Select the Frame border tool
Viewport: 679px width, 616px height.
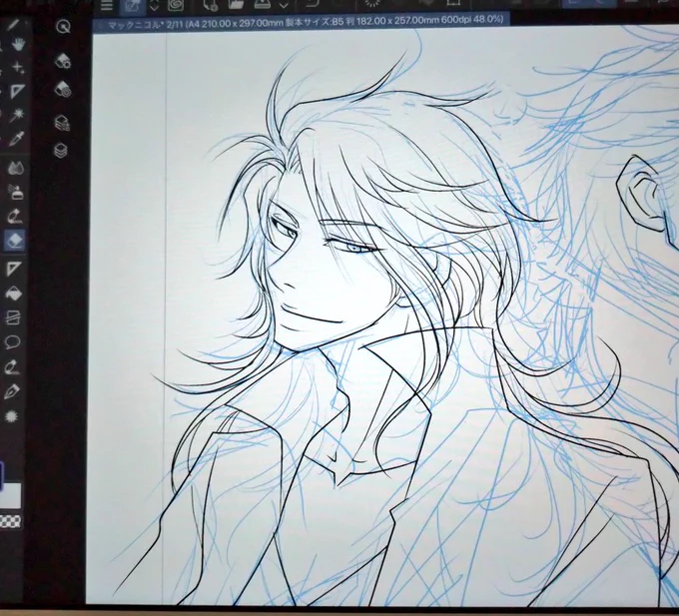13,317
